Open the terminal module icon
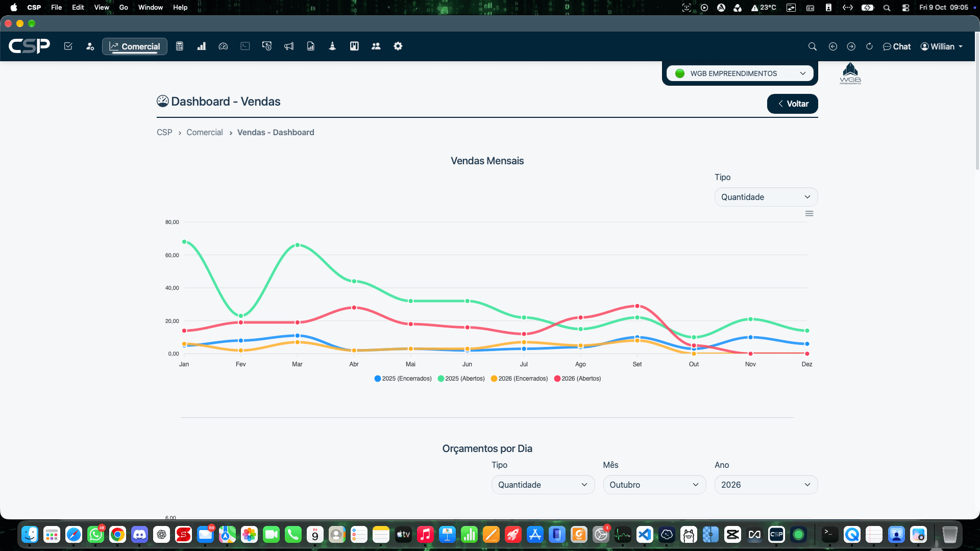Image resolution: width=980 pixels, height=551 pixels. click(x=245, y=46)
